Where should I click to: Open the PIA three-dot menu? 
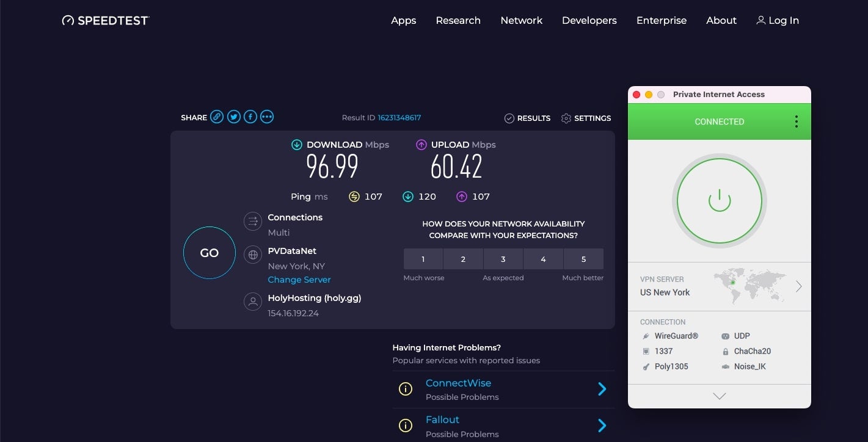(796, 121)
